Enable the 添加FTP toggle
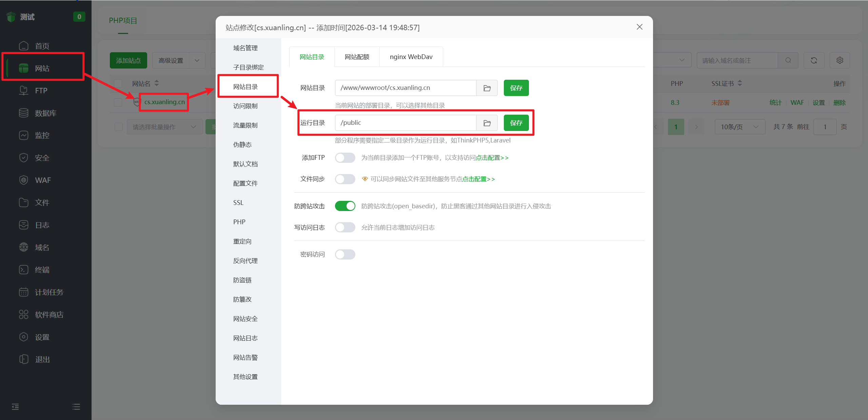This screenshot has width=868, height=420. (x=345, y=157)
